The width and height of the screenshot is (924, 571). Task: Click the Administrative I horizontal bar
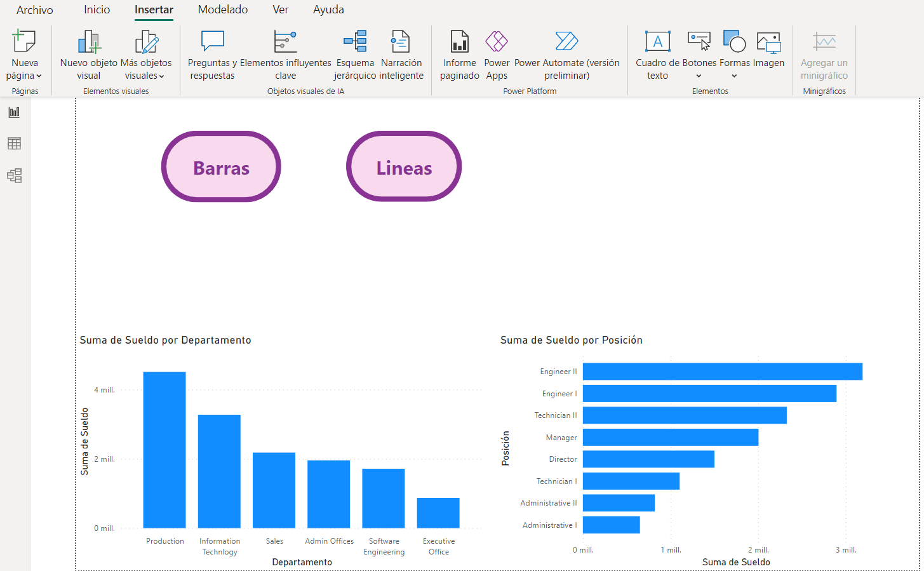point(612,525)
